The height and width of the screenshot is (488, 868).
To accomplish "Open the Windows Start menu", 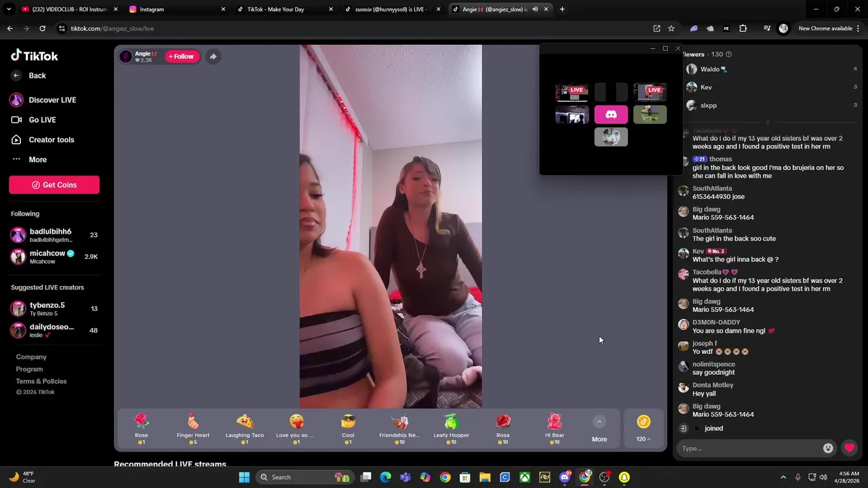I will (244, 477).
